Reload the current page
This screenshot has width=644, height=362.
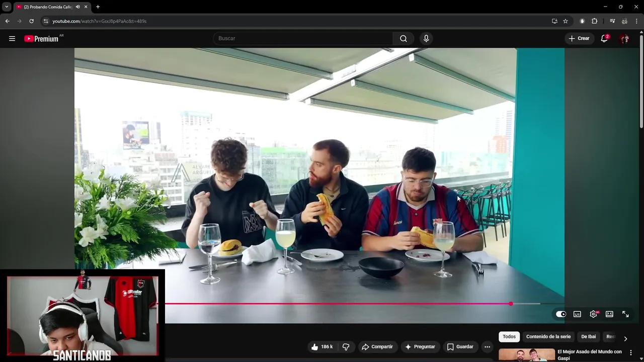(x=31, y=21)
